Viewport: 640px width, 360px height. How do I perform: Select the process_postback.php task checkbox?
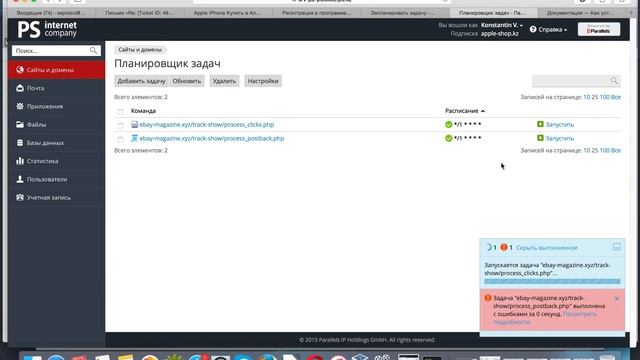click(x=120, y=139)
